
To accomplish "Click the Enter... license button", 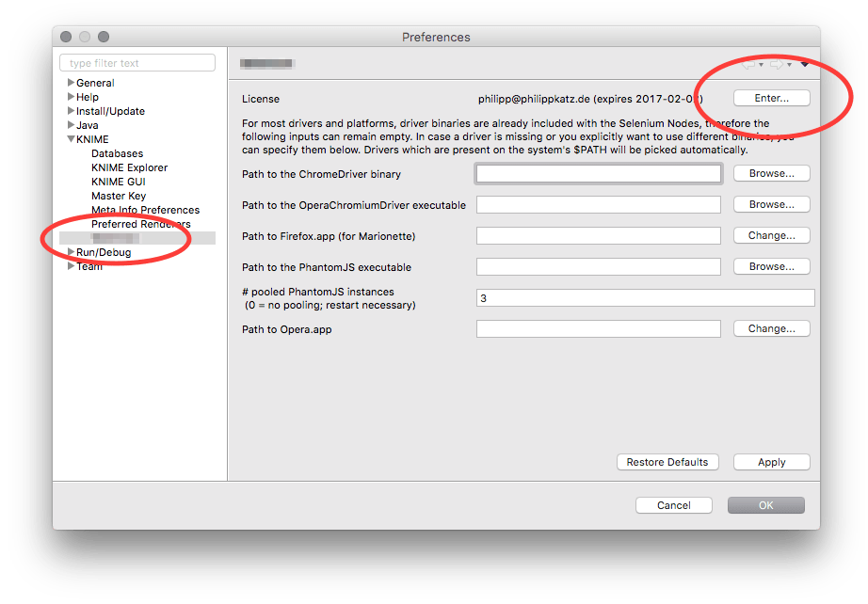I will [x=772, y=99].
